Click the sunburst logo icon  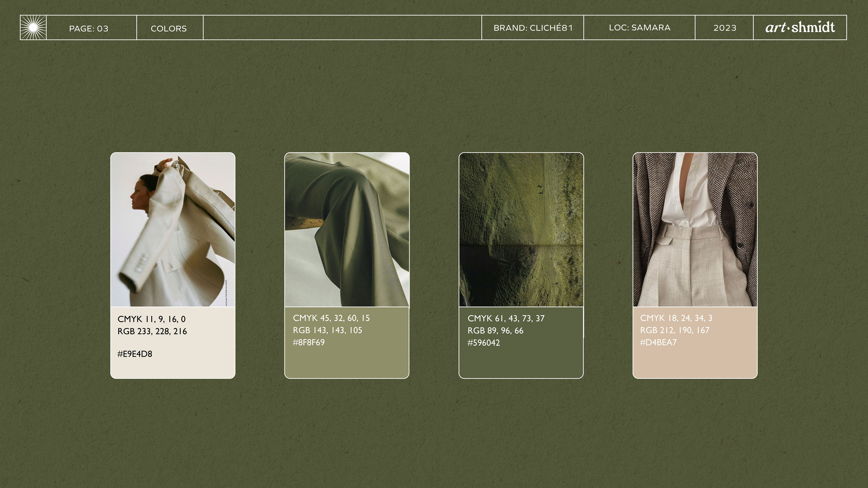(33, 28)
